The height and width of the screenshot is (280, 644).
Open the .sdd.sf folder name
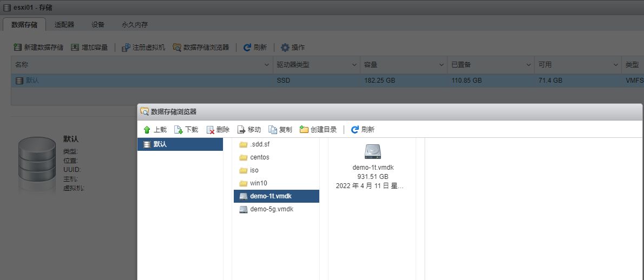[x=260, y=144]
